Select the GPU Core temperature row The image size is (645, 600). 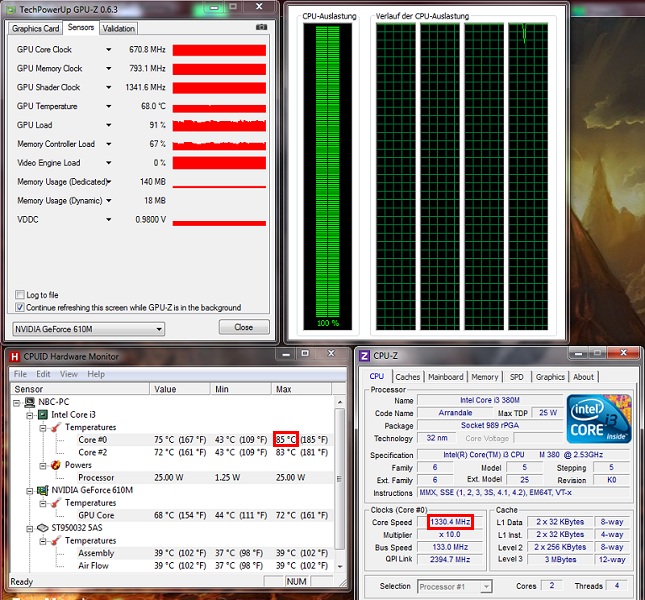tap(204, 515)
